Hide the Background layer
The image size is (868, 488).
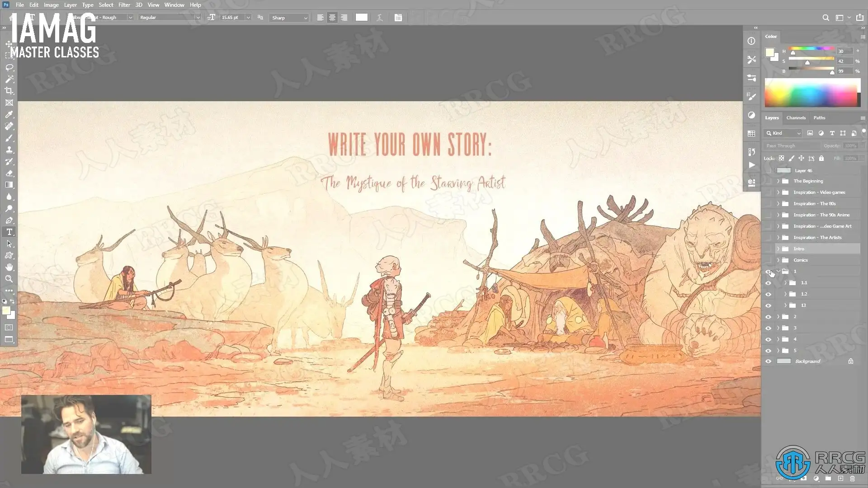[x=768, y=361]
